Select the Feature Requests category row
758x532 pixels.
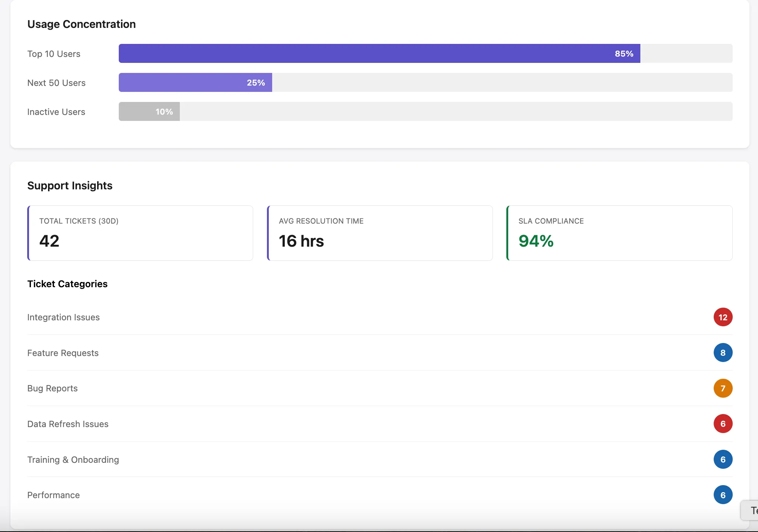click(63, 353)
